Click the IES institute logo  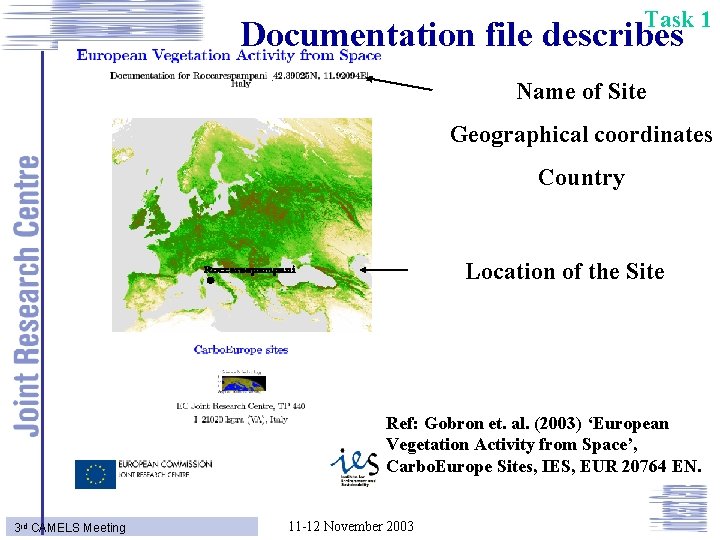click(x=354, y=467)
